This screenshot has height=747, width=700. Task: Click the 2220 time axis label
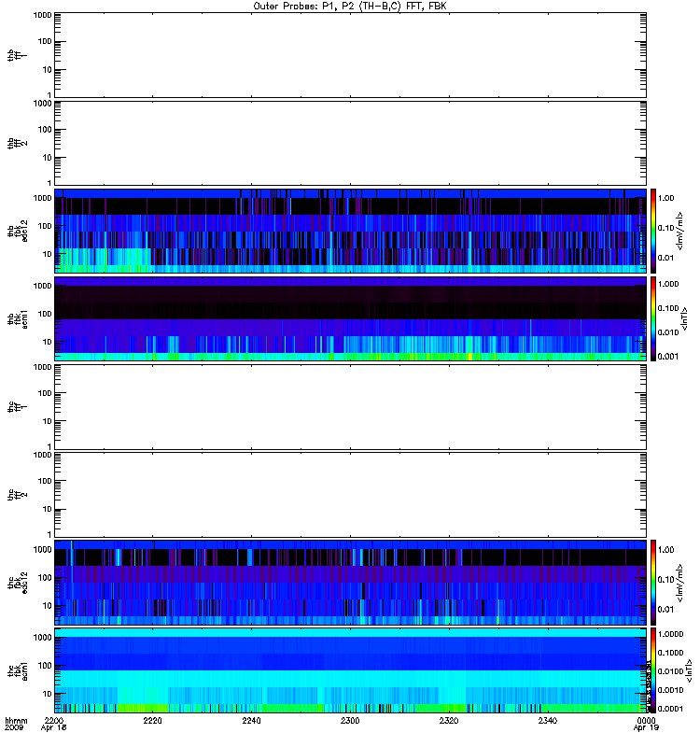coord(152,720)
